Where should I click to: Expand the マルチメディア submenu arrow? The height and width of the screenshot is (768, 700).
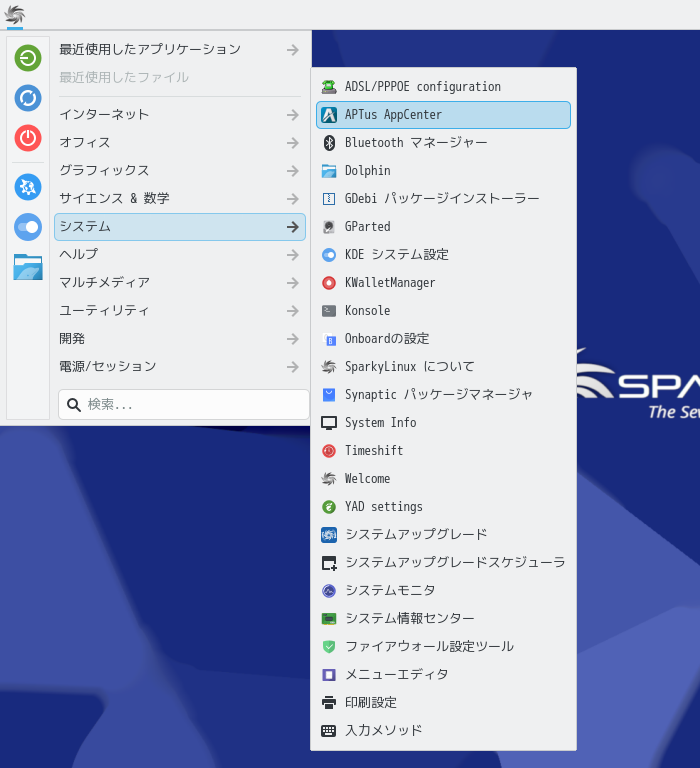pos(292,283)
